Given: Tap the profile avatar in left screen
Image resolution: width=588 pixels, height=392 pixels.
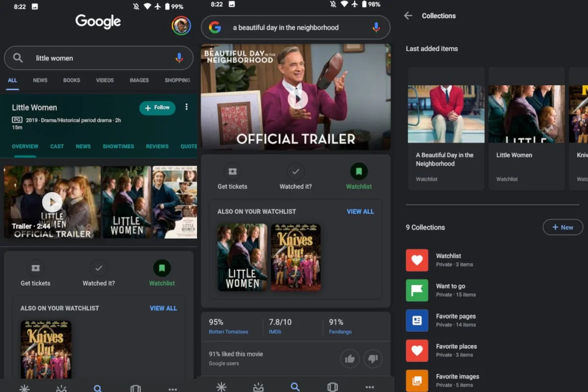Looking at the screenshot, I should tap(181, 25).
